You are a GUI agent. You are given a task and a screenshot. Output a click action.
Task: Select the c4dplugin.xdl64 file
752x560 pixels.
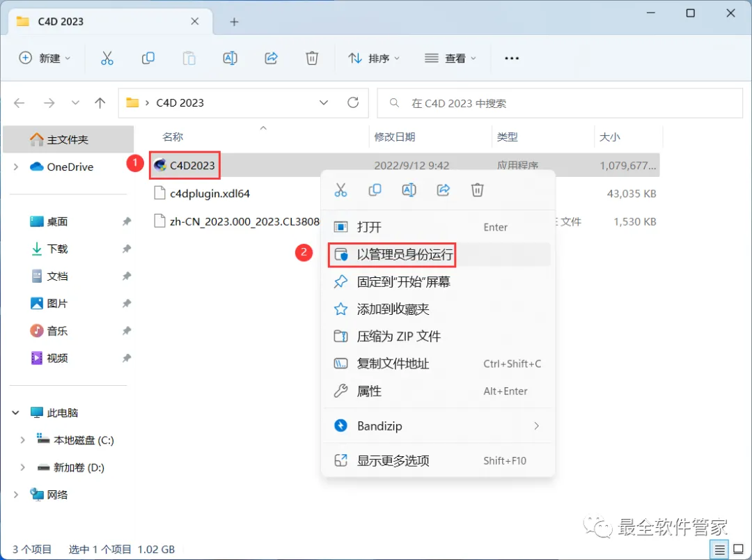click(201, 194)
